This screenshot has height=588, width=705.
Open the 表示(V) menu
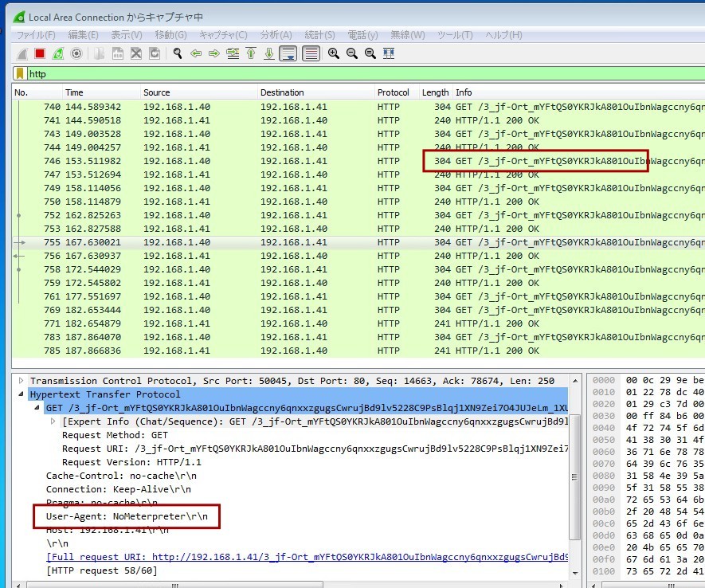click(127, 35)
